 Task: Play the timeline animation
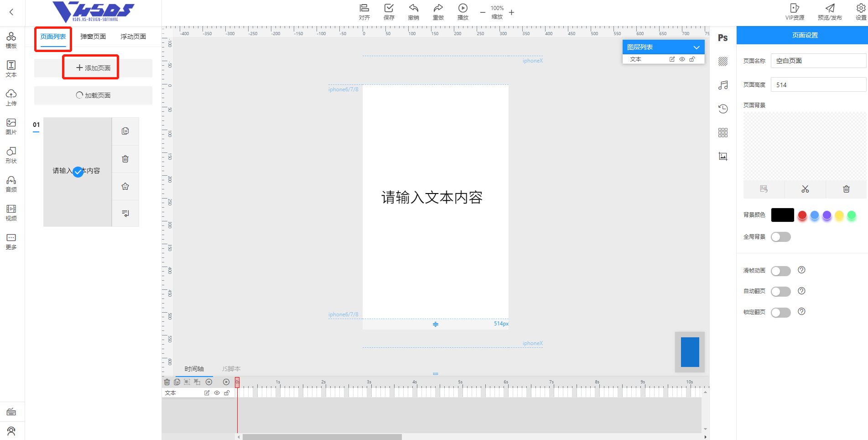[x=226, y=382]
